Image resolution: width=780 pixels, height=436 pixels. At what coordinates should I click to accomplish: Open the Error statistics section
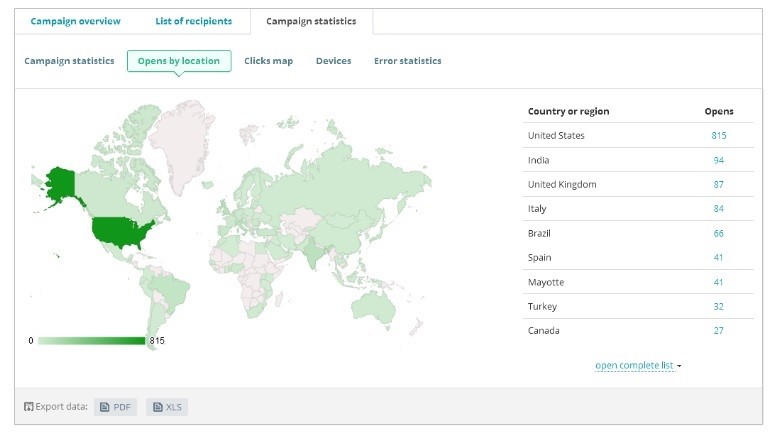[x=407, y=61]
